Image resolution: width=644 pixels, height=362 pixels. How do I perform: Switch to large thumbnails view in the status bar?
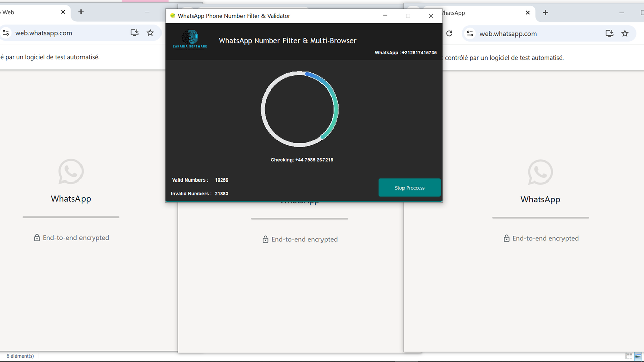638,356
